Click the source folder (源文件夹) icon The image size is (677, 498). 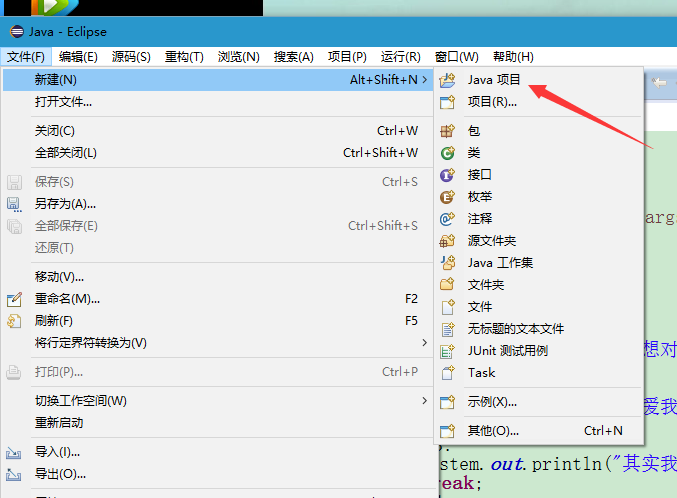447,241
